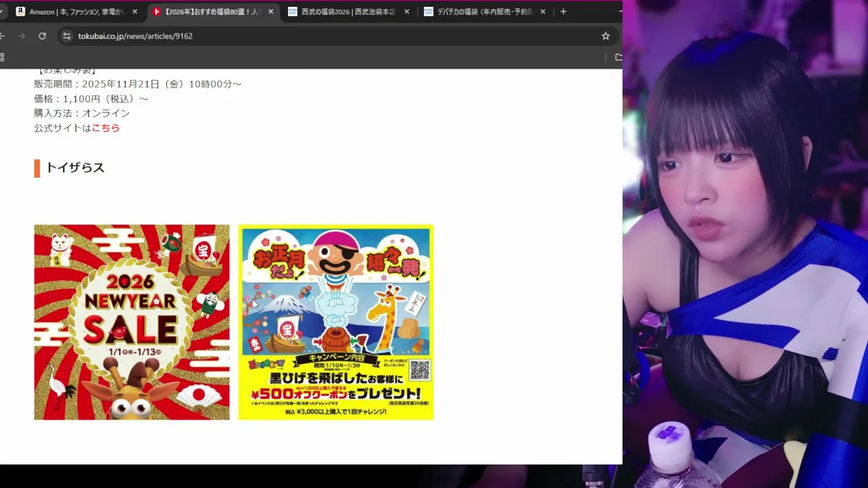Open the 黒ひげ campaign coupon image

[x=336, y=322]
